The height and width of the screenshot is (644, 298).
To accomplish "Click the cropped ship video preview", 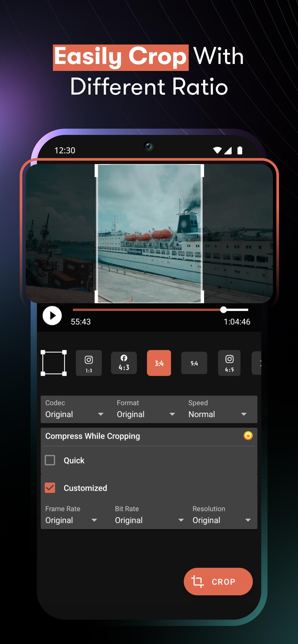I will tap(149, 233).
